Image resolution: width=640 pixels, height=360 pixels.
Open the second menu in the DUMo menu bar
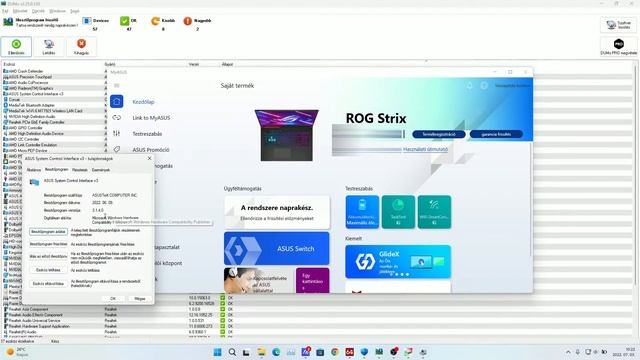point(20,11)
